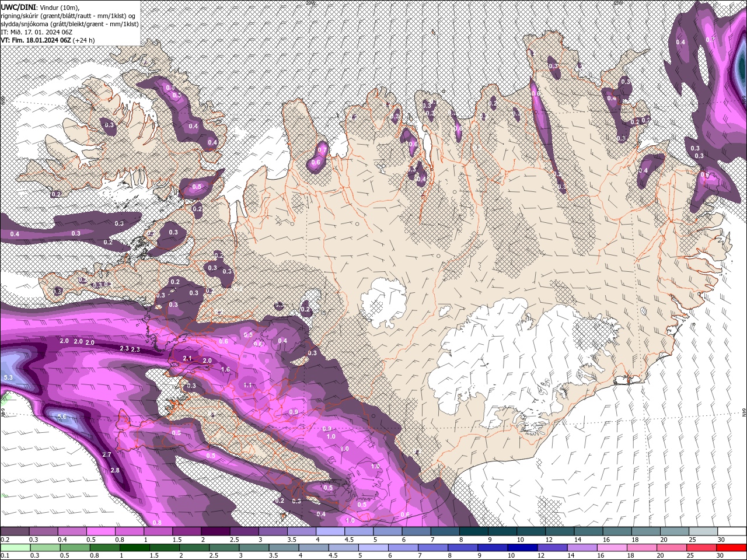Click the 1.1 precipitation value on the map
Screen dimensions: 747x560
[x=247, y=385]
